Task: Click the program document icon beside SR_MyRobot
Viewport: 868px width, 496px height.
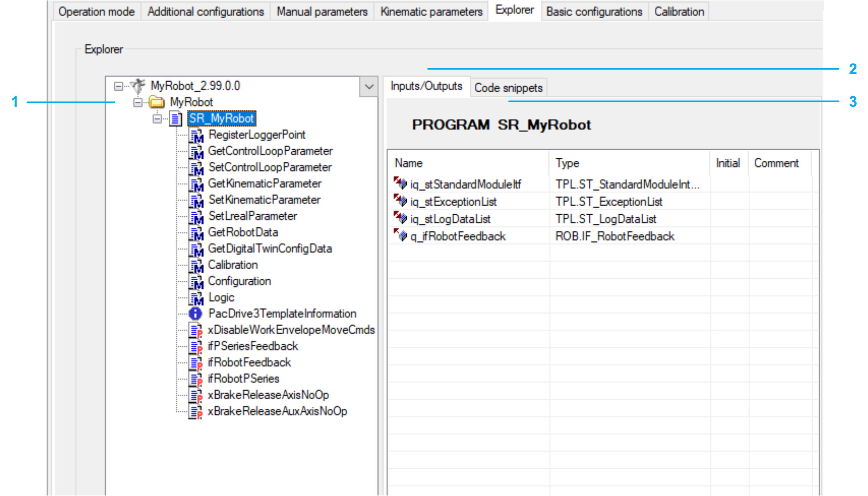Action: tap(176, 118)
